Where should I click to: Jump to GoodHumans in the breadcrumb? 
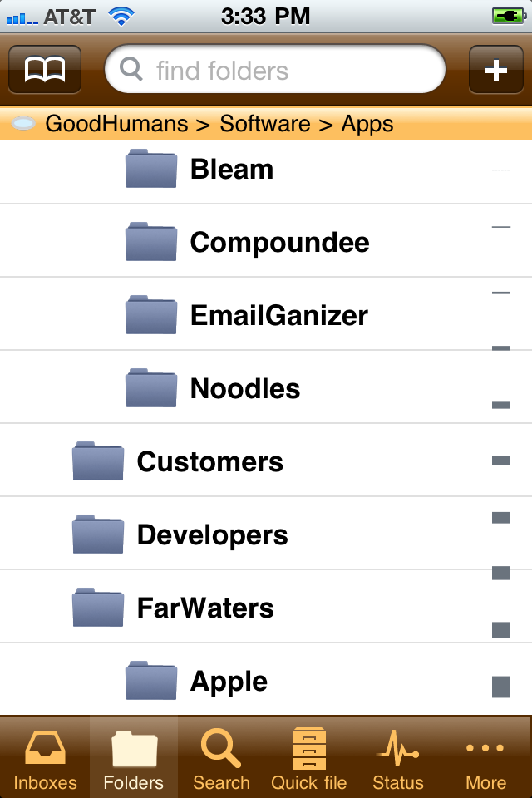pos(116,125)
